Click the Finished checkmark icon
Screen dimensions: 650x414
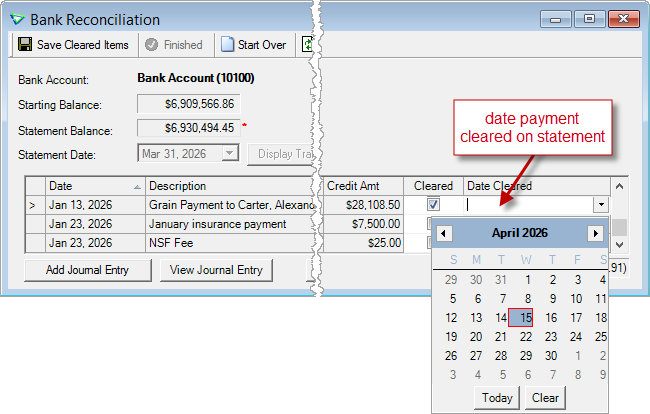pos(151,44)
